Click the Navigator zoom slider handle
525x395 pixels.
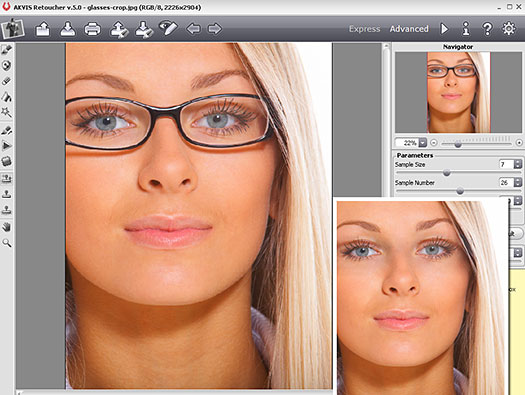tap(458, 144)
